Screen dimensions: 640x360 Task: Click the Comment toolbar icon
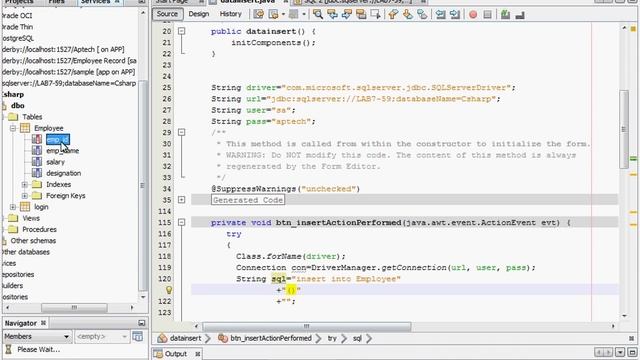coord(505,14)
